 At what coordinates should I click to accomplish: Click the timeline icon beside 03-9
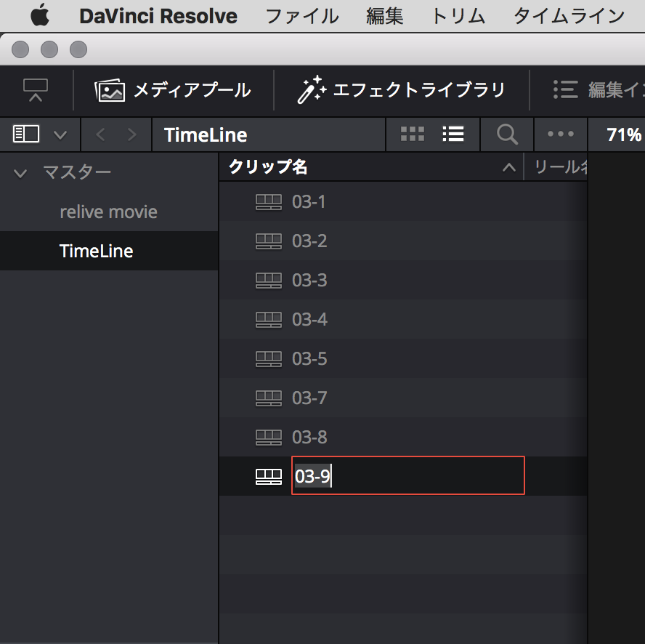click(x=269, y=476)
